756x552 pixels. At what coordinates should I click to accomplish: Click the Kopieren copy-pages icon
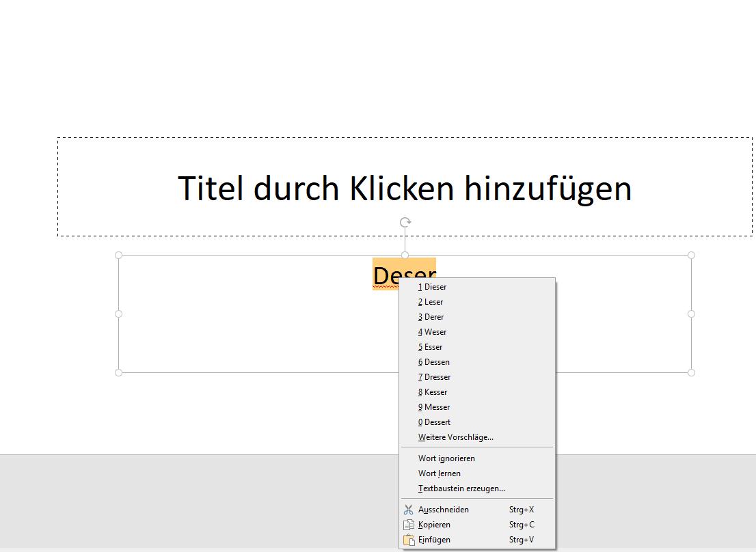(x=407, y=524)
